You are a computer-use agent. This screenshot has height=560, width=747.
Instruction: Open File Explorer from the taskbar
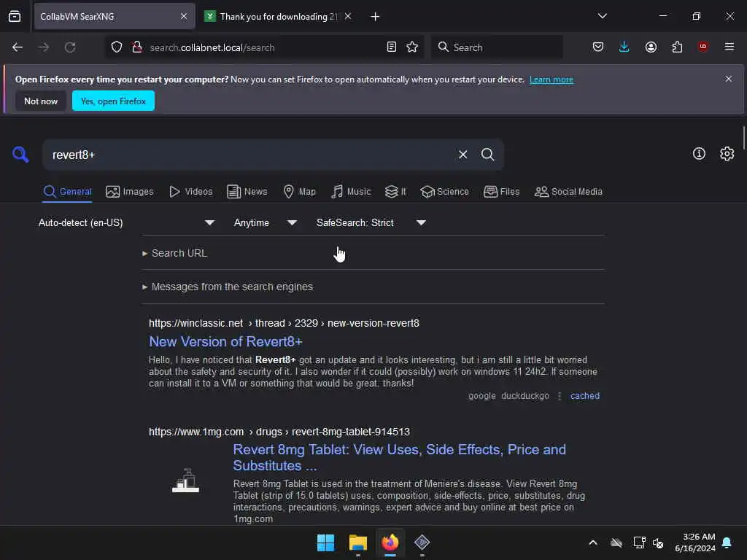click(x=357, y=542)
